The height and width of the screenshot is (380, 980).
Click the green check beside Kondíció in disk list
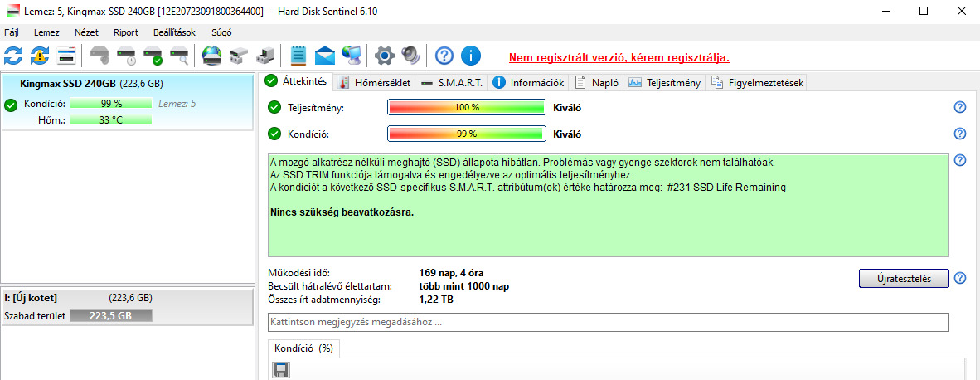10,105
